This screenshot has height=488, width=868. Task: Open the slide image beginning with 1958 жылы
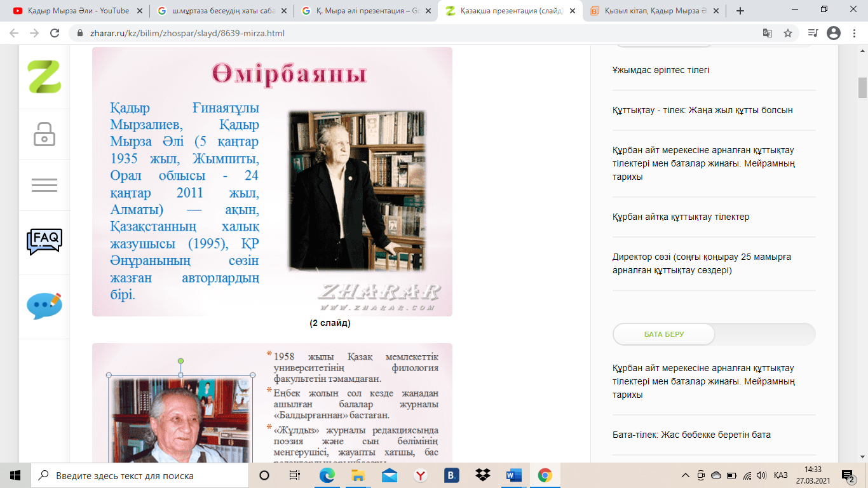pos(272,403)
